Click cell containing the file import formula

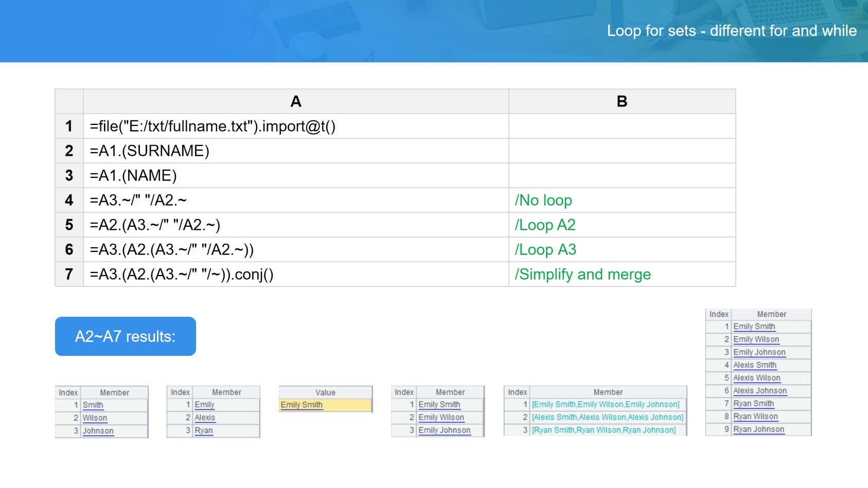click(x=212, y=126)
